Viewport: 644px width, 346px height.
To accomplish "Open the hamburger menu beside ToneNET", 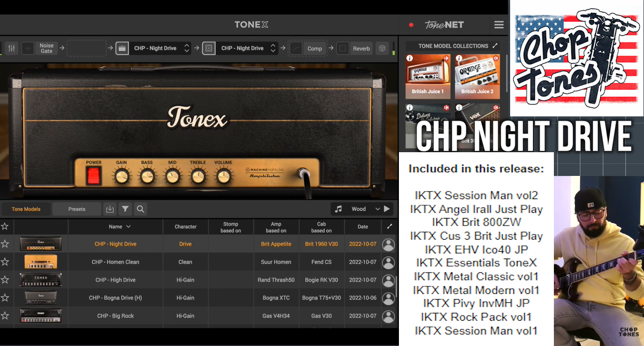I will (499, 25).
